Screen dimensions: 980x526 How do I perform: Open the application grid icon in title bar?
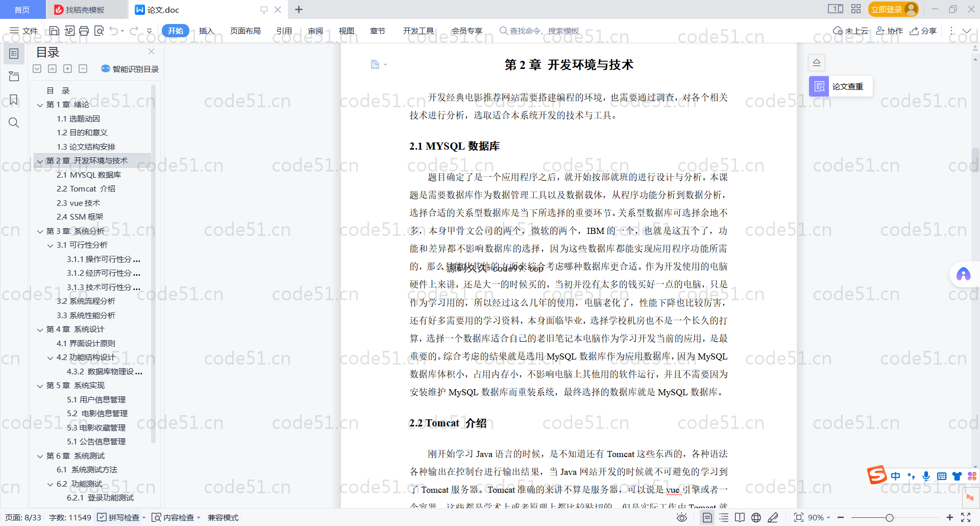[x=856, y=9]
